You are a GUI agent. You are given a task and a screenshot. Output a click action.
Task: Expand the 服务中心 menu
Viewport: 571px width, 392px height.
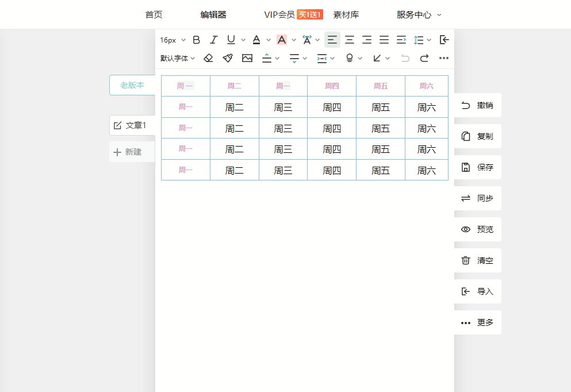click(419, 14)
